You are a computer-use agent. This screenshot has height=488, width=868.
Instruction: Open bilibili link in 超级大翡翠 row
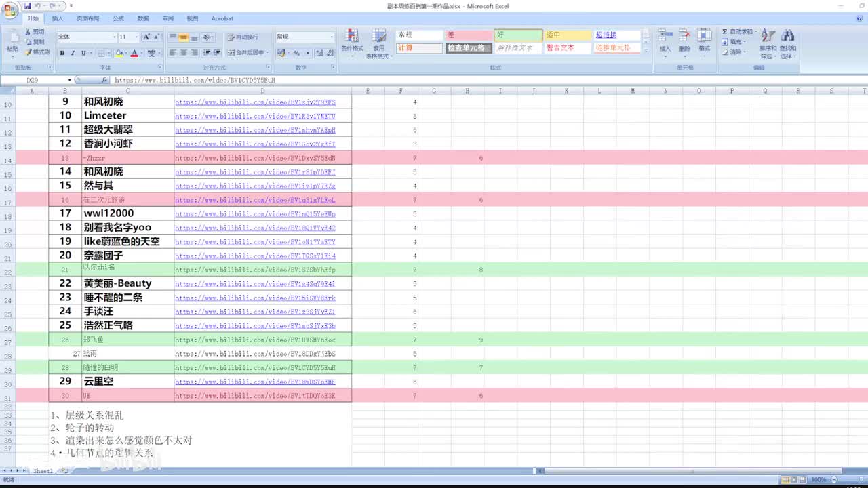pyautogui.click(x=255, y=130)
